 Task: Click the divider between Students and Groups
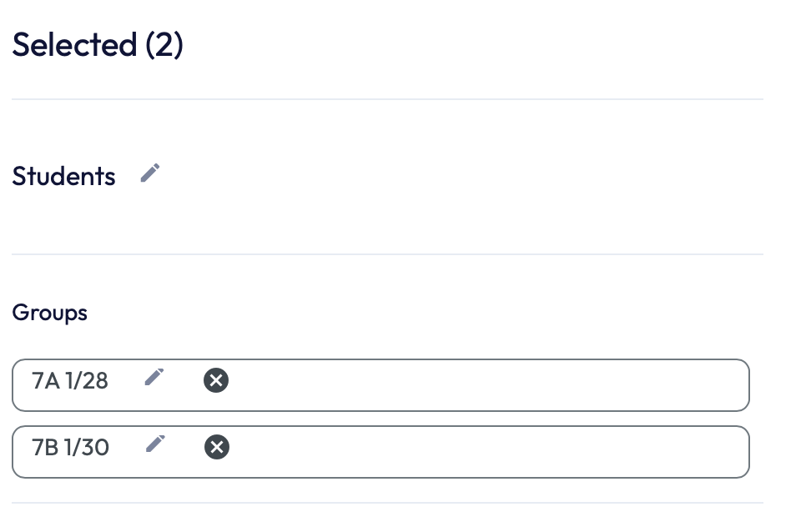[387, 254]
